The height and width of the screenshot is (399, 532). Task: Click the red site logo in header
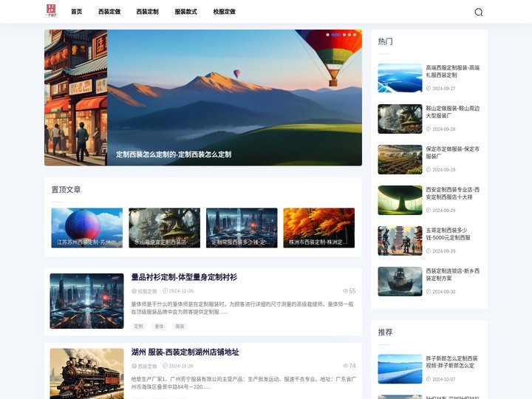click(51, 11)
